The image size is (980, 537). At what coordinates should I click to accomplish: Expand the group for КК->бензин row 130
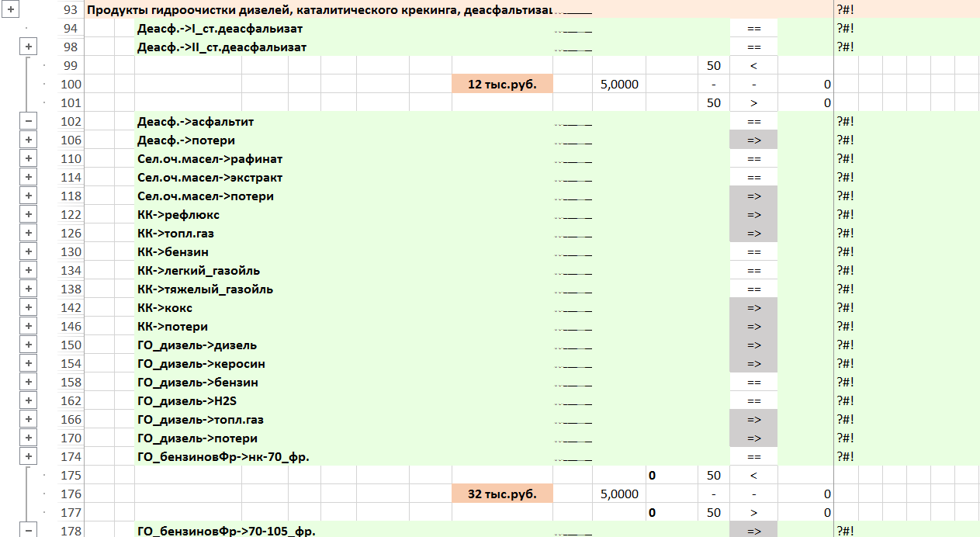(x=29, y=251)
